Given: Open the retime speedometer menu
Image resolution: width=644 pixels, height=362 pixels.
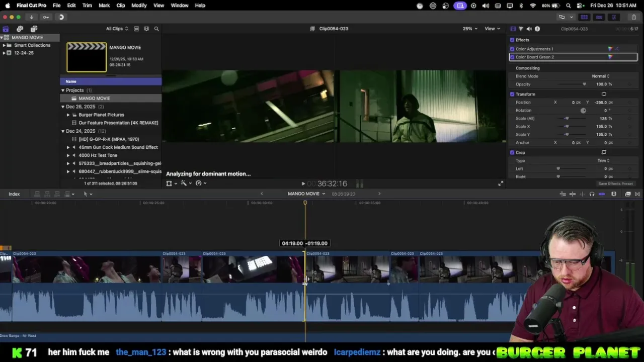Looking at the screenshot, I should 200,184.
